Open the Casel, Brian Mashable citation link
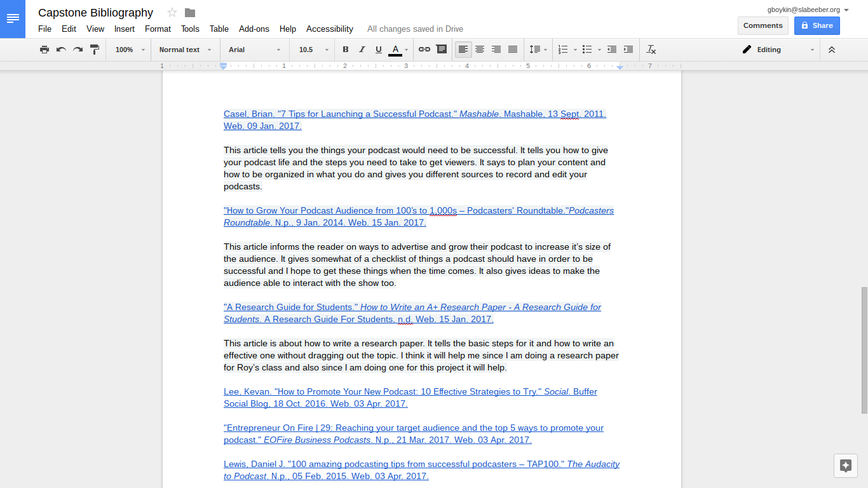Image resolution: width=868 pixels, height=488 pixels. pos(414,114)
